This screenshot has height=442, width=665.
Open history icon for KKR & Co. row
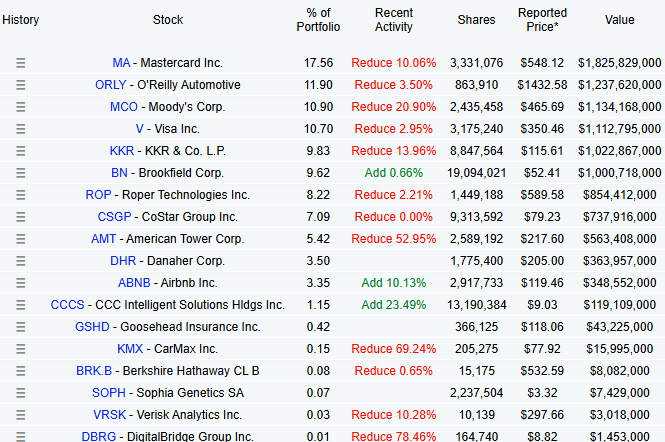[x=20, y=151]
